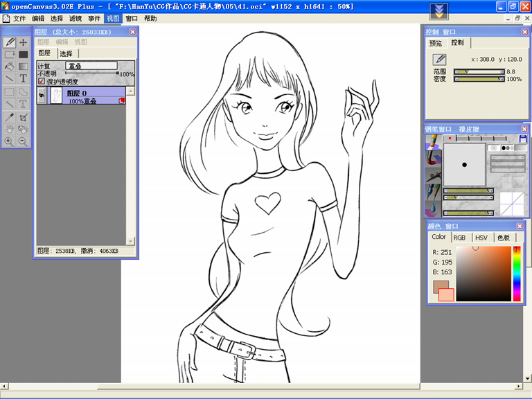The image size is (532, 399).
Task: Select the straight line tool
Action: point(10,78)
